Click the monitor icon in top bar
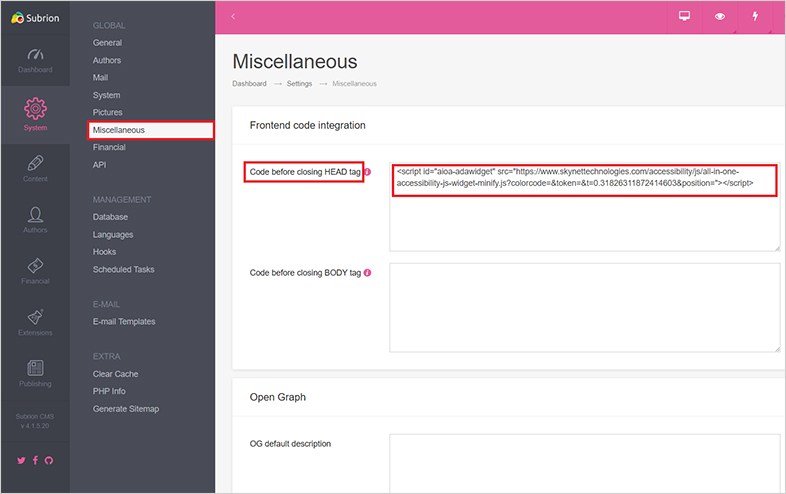 [x=685, y=16]
